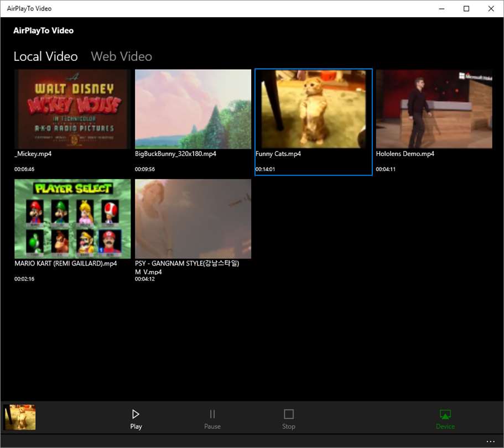Click the Funny Cats.mp4 file name
The width and height of the screenshot is (504, 448).
278,154
